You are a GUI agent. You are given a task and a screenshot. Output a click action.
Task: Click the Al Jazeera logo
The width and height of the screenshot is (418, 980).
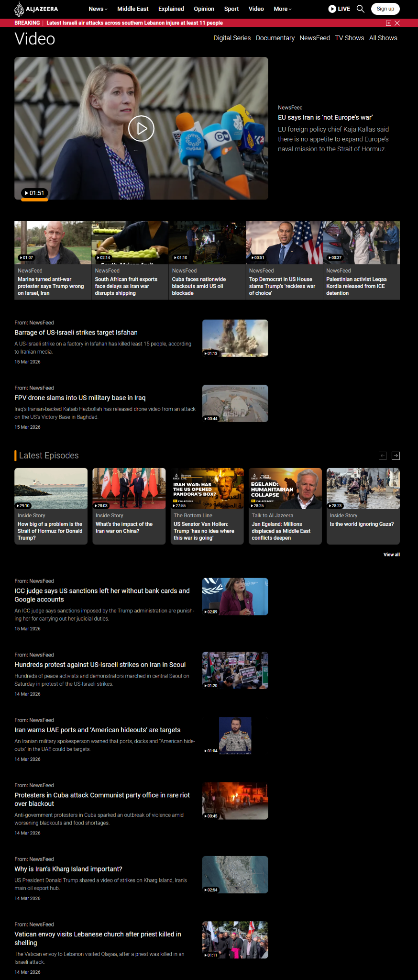[x=36, y=9]
